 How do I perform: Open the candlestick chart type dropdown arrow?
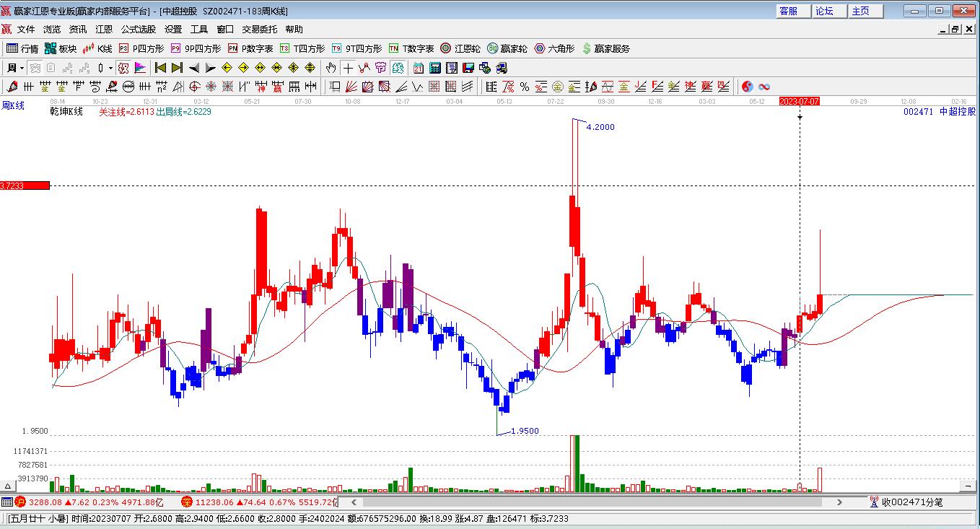110,68
